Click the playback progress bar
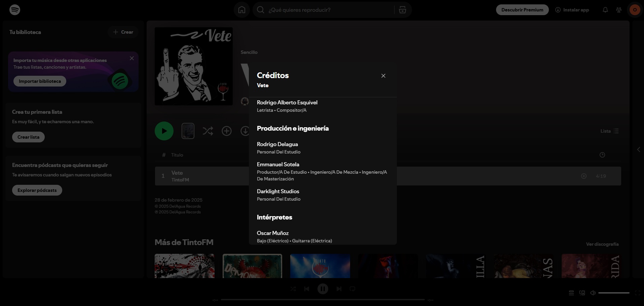 click(323, 300)
